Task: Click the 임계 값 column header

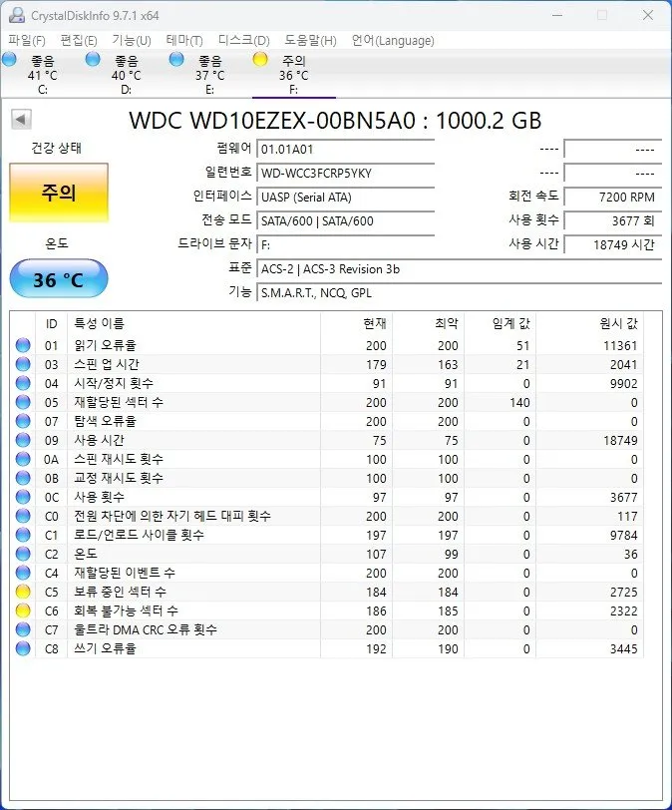Action: [x=501, y=324]
